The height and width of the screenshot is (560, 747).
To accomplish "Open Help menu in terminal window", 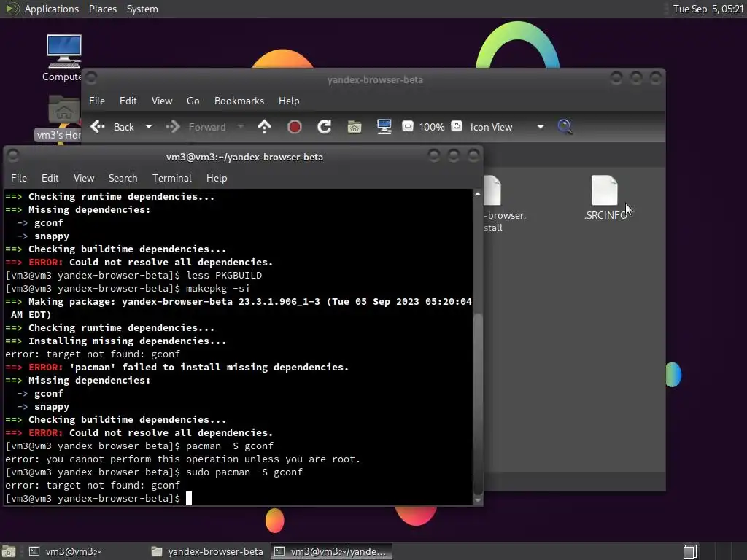I will tap(217, 178).
